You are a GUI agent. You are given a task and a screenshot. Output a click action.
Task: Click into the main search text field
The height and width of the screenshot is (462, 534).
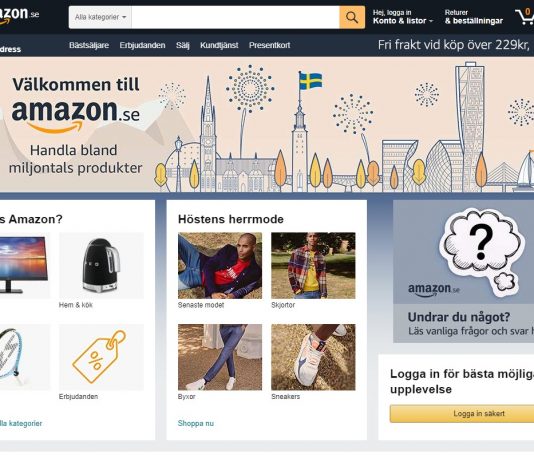(235, 17)
